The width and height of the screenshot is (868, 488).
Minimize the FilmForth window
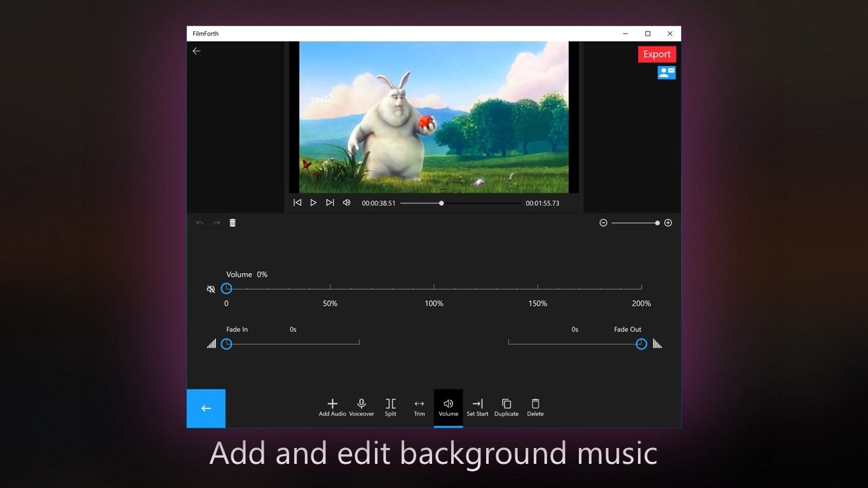pos(626,34)
